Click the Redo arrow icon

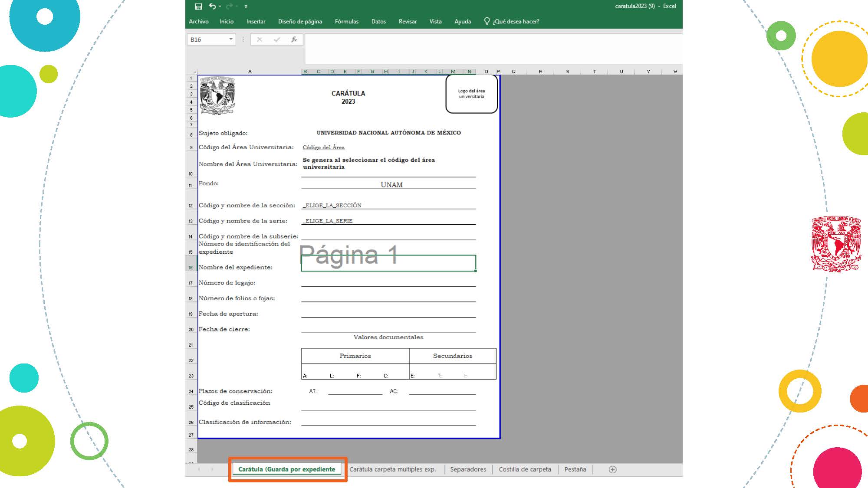[229, 6]
